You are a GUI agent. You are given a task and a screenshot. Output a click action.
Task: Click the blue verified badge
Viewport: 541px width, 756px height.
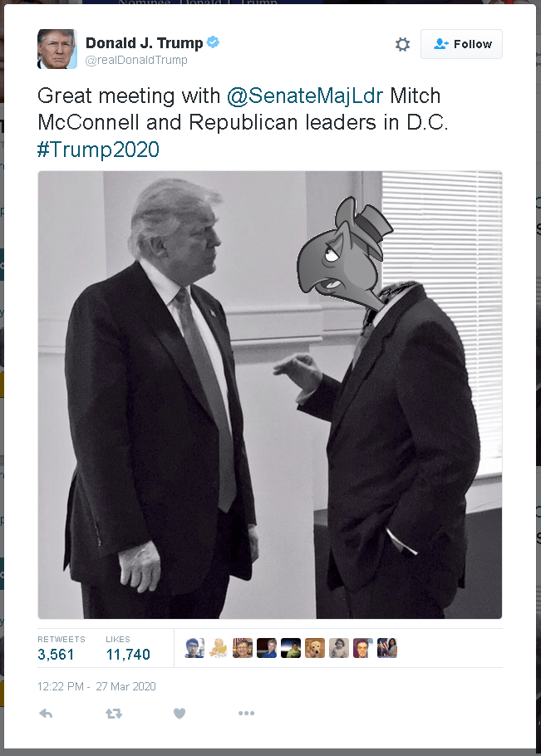click(214, 43)
